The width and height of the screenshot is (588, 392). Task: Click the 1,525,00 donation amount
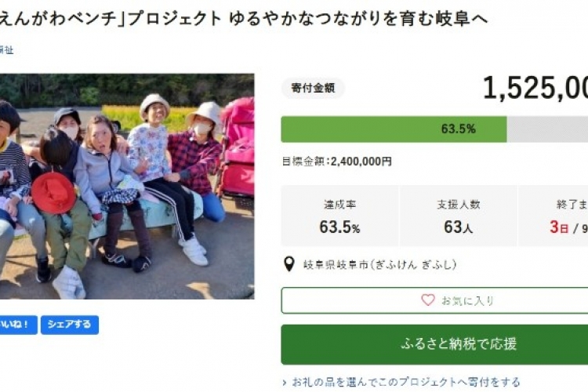535,89
